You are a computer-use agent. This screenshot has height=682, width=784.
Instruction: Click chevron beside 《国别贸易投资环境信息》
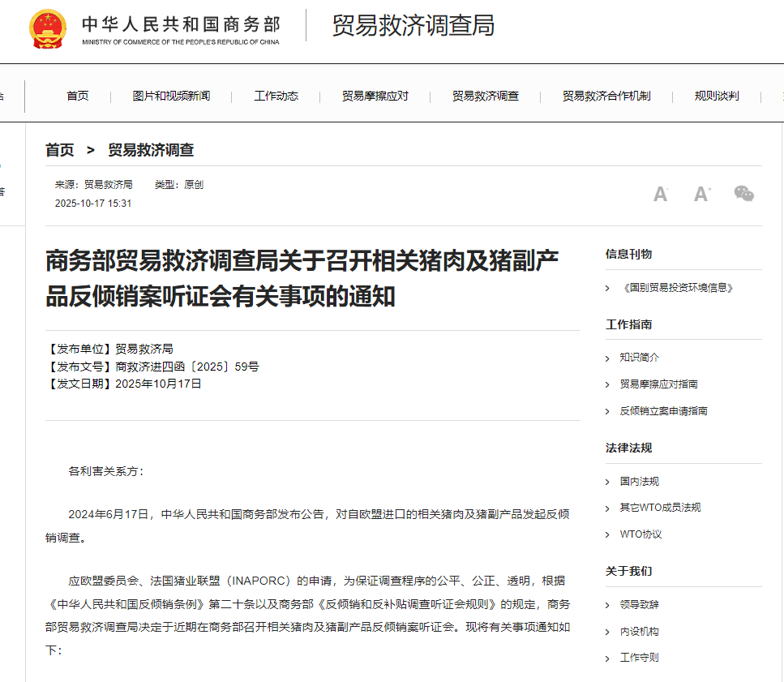(x=607, y=289)
